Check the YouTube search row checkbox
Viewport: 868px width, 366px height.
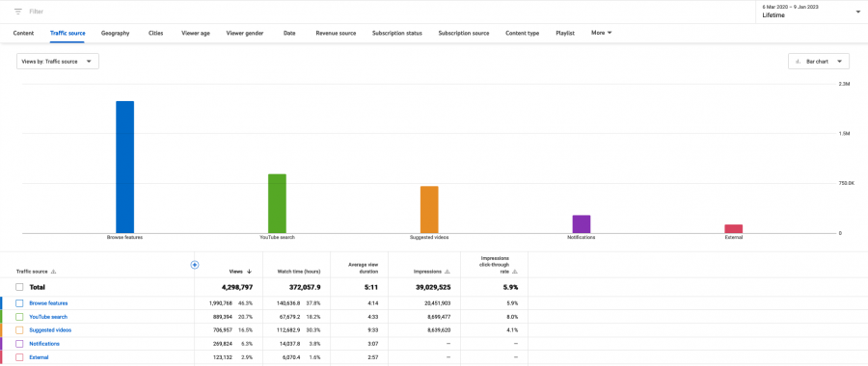click(x=19, y=317)
